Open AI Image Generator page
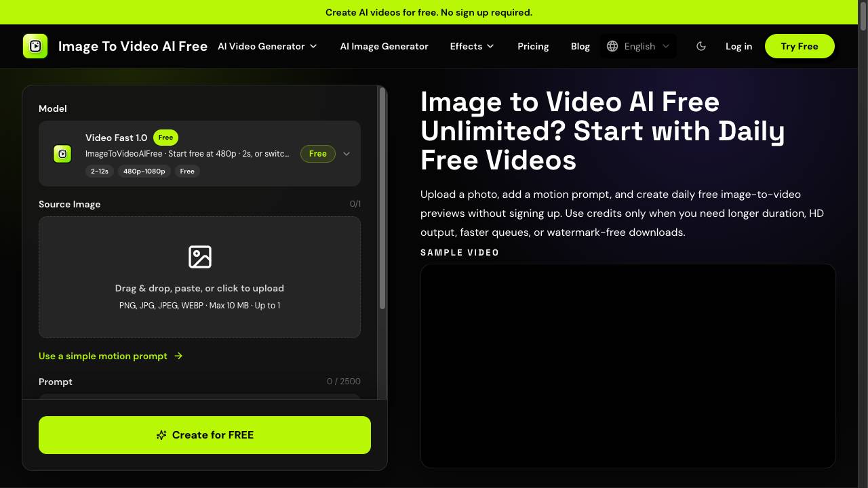Image resolution: width=868 pixels, height=488 pixels. pyautogui.click(x=384, y=46)
